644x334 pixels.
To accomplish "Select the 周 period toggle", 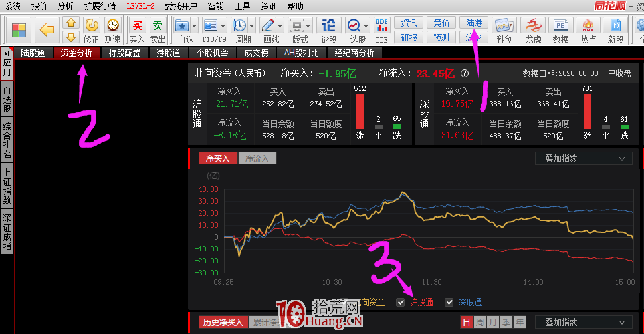I will point(479,322).
